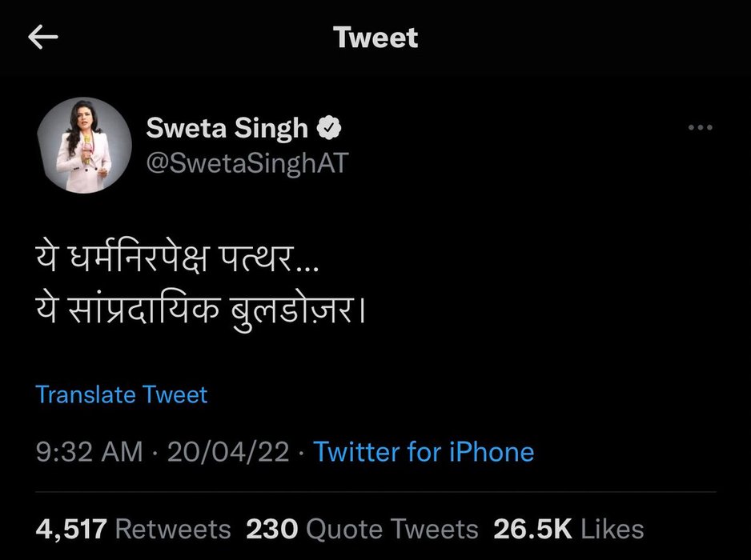Image resolution: width=751 pixels, height=560 pixels.
Task: Open the Sweta Singh display name
Action: click(x=227, y=128)
